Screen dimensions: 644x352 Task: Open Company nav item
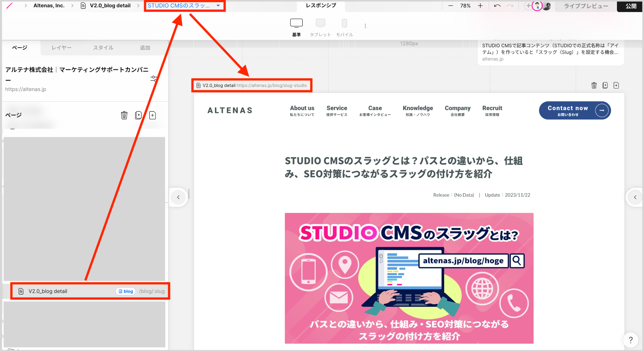pos(458,110)
